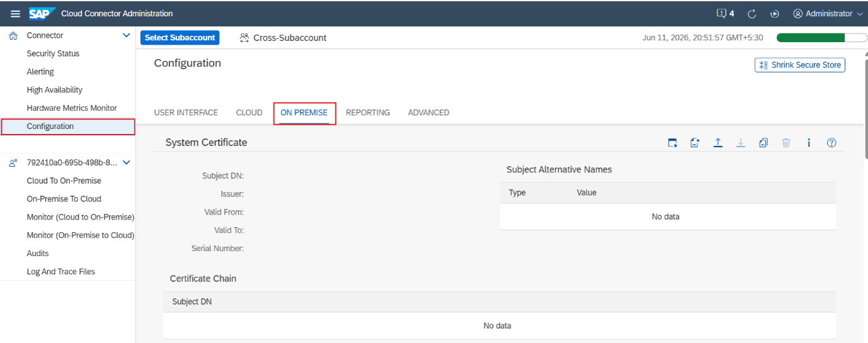Click the Administrator user avatar icon
Viewport: 868px width, 343px height.
[x=798, y=13]
